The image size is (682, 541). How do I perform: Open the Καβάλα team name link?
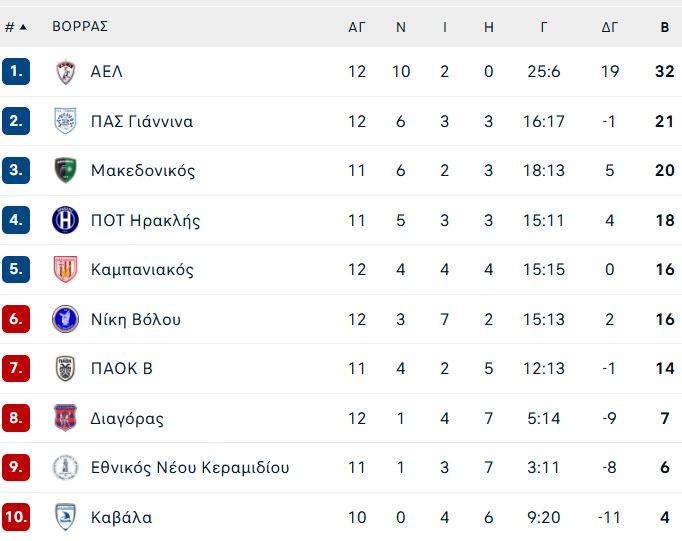[x=121, y=518]
